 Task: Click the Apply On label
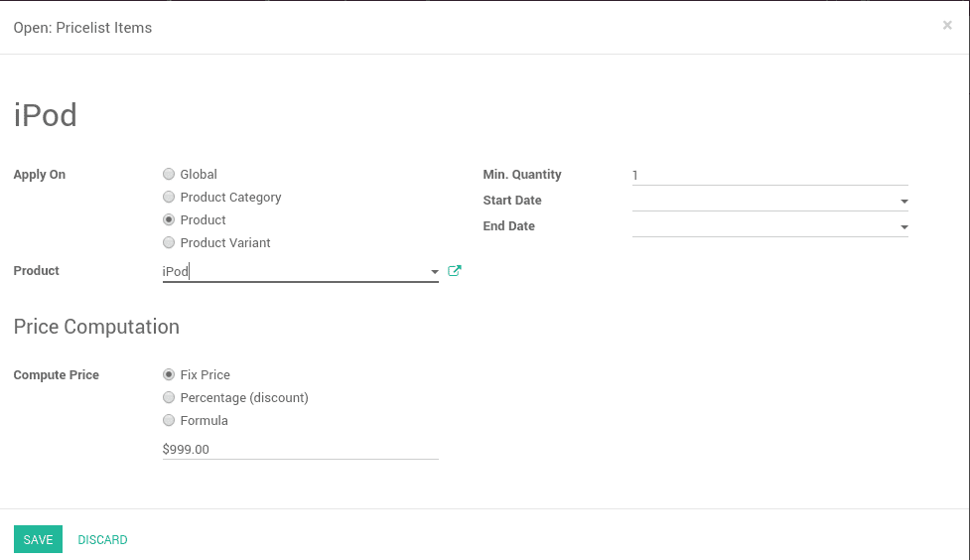(40, 175)
